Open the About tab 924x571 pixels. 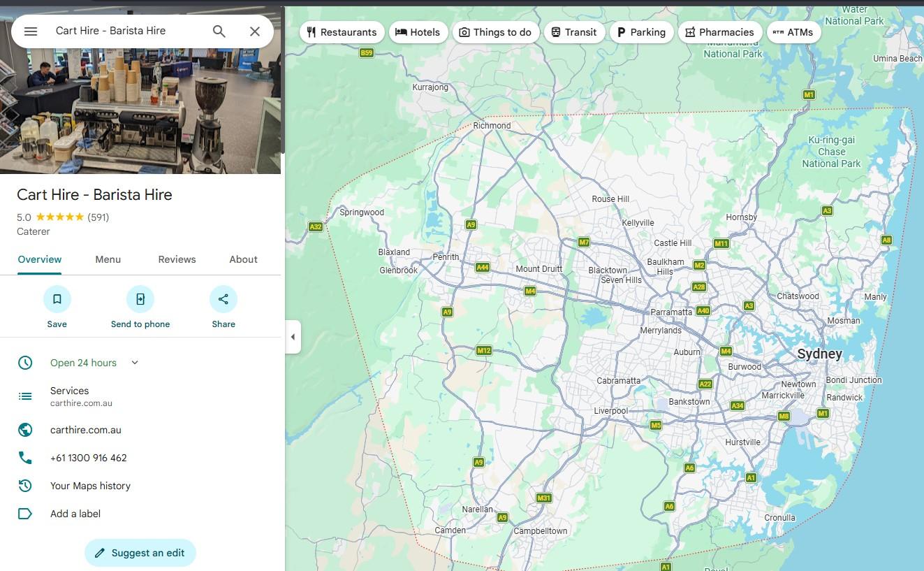(244, 259)
